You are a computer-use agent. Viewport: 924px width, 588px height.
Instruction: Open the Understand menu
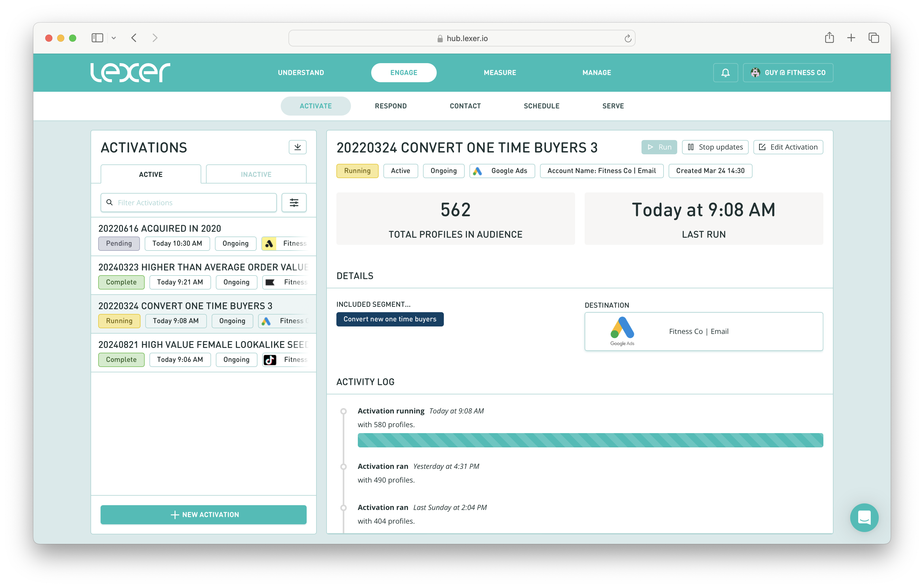[x=301, y=73]
